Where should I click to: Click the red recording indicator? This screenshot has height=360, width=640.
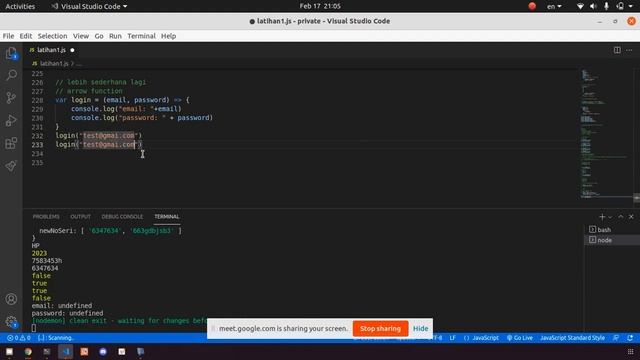532,6
